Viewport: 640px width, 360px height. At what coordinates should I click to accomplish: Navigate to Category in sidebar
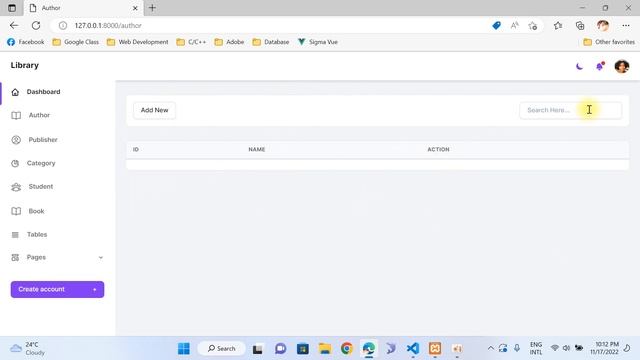(x=41, y=163)
